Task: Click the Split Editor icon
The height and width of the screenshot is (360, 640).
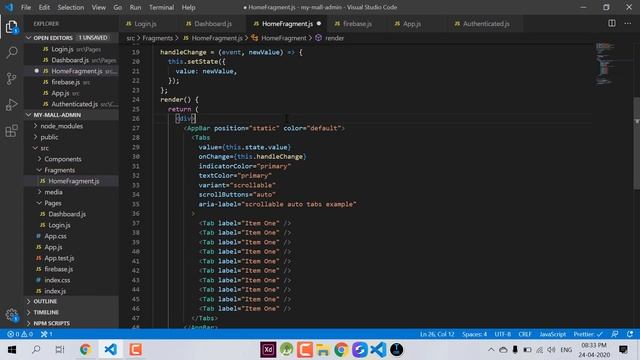Action: click(x=611, y=23)
